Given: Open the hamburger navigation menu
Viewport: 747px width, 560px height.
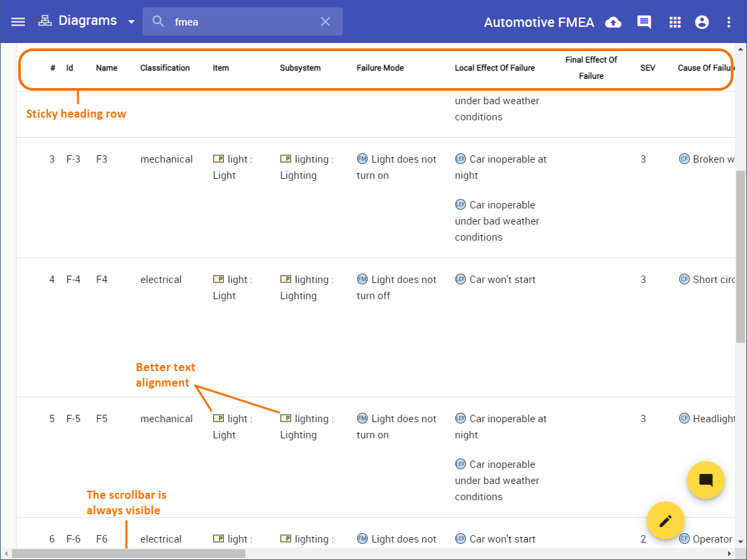Looking at the screenshot, I should pos(18,22).
